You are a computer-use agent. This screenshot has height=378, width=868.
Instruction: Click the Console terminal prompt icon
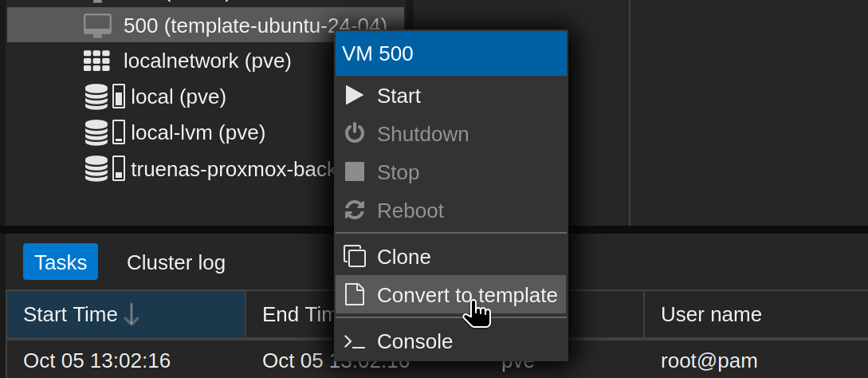tap(354, 341)
